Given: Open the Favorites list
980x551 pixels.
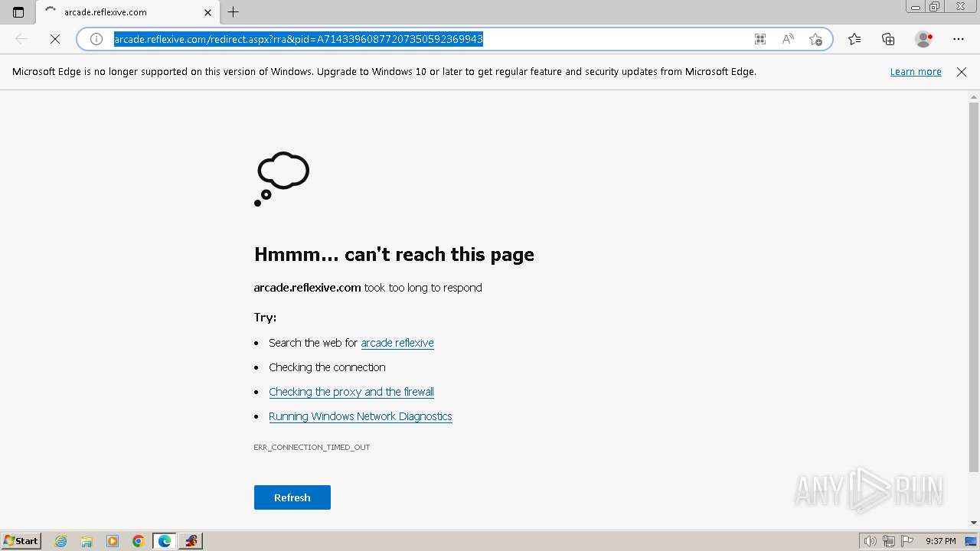Looking at the screenshot, I should coord(854,39).
